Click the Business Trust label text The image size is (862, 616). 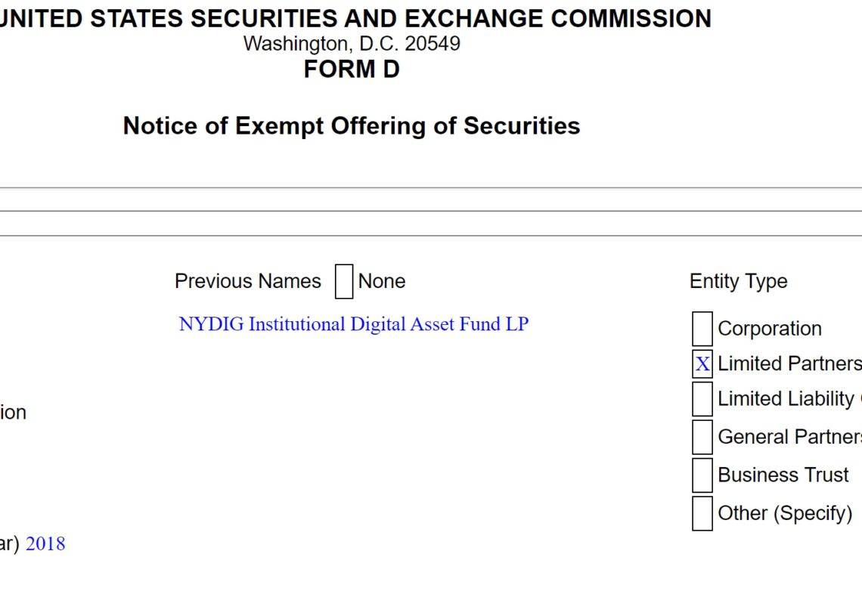tap(783, 475)
